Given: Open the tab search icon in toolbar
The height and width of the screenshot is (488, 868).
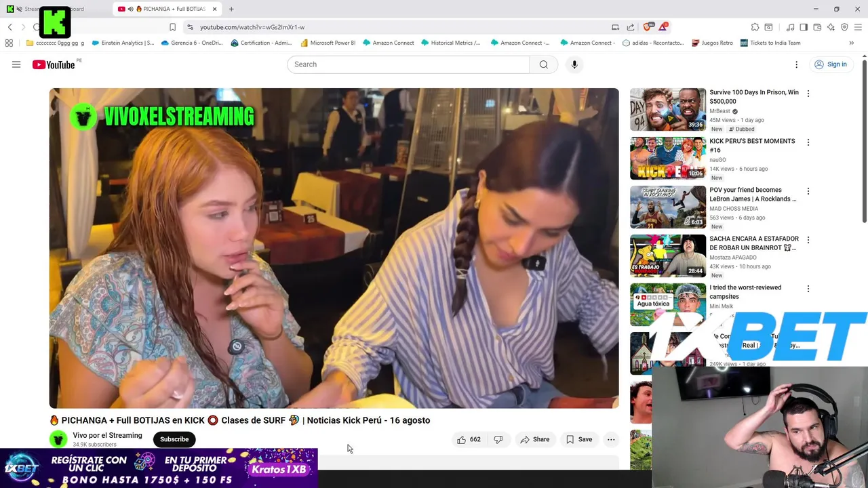Looking at the screenshot, I should tap(768, 27).
